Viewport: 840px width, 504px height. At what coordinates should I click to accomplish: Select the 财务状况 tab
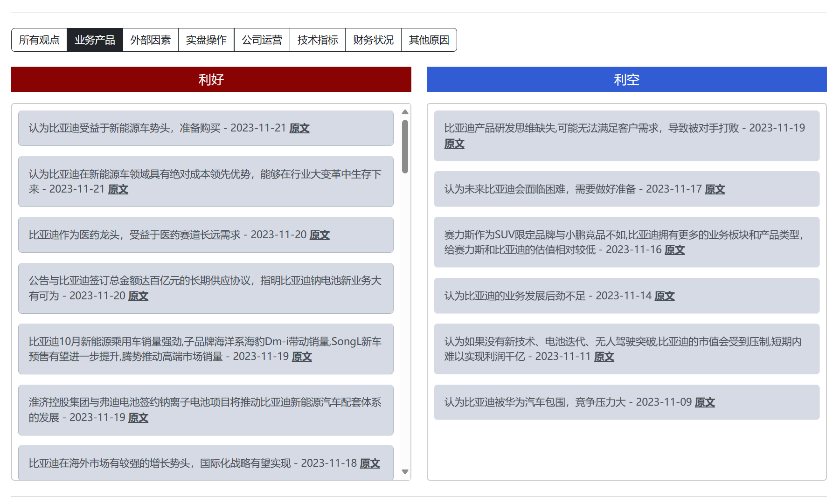point(373,40)
